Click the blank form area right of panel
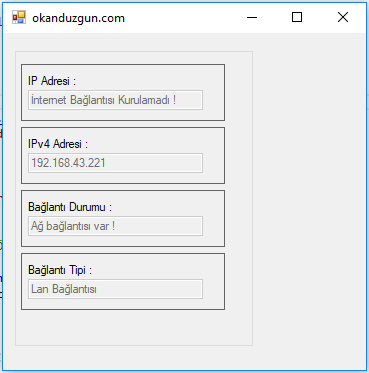This screenshot has width=369, height=373. [x=308, y=200]
